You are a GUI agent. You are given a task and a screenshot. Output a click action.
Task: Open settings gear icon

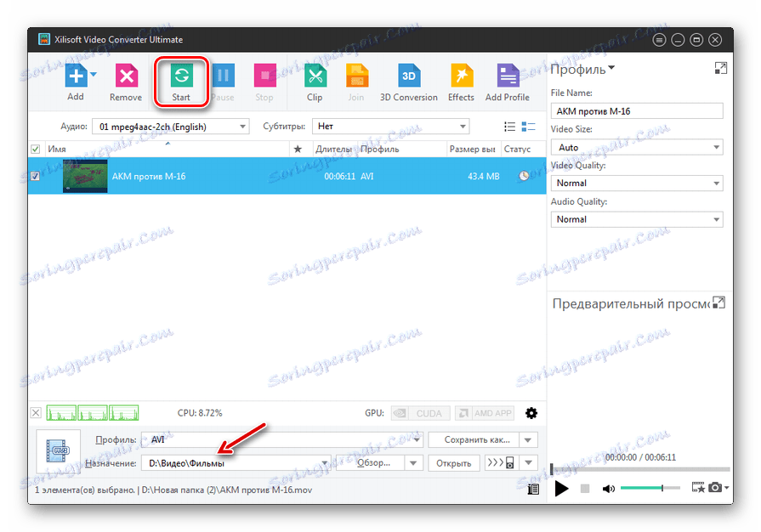tap(531, 413)
